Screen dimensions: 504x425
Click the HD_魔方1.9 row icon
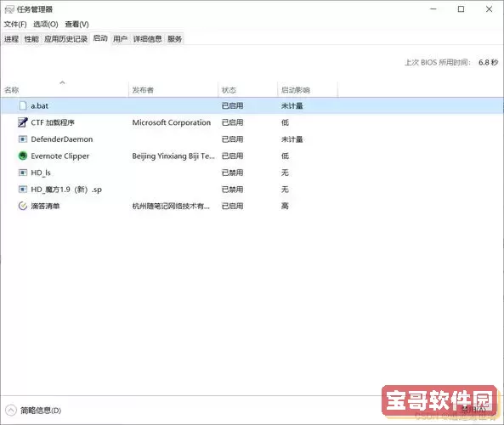pos(23,190)
